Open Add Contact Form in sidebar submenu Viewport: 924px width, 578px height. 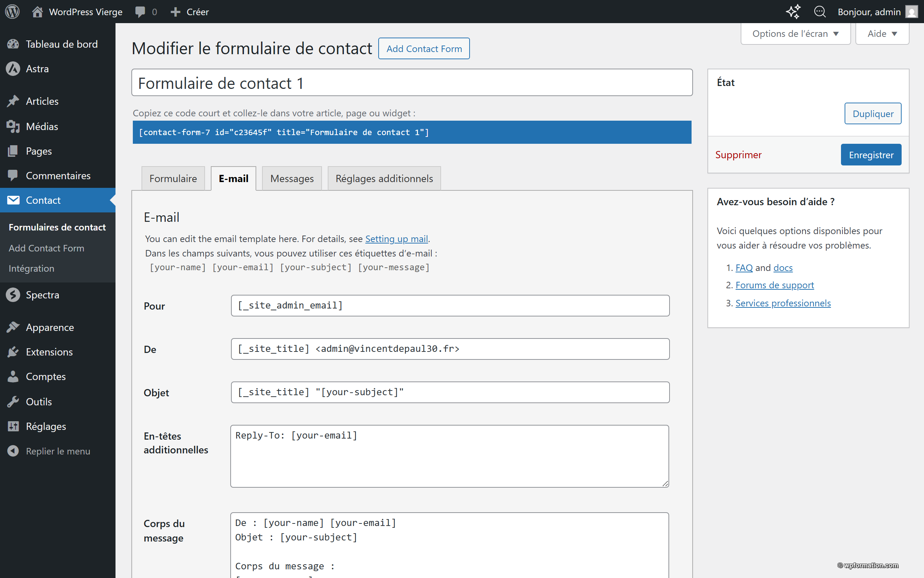click(x=47, y=248)
